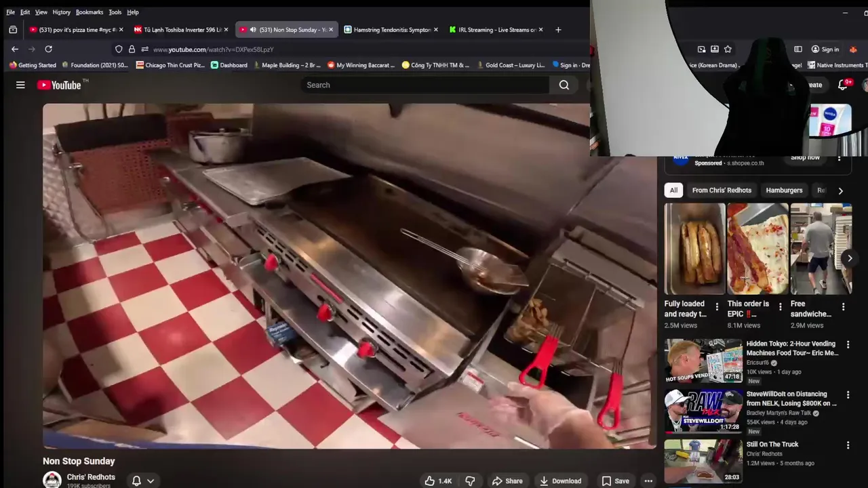Viewport: 868px width, 488px height.
Task: Open 'Chicago Thin Crust Piz...' bookmark
Action: 170,65
